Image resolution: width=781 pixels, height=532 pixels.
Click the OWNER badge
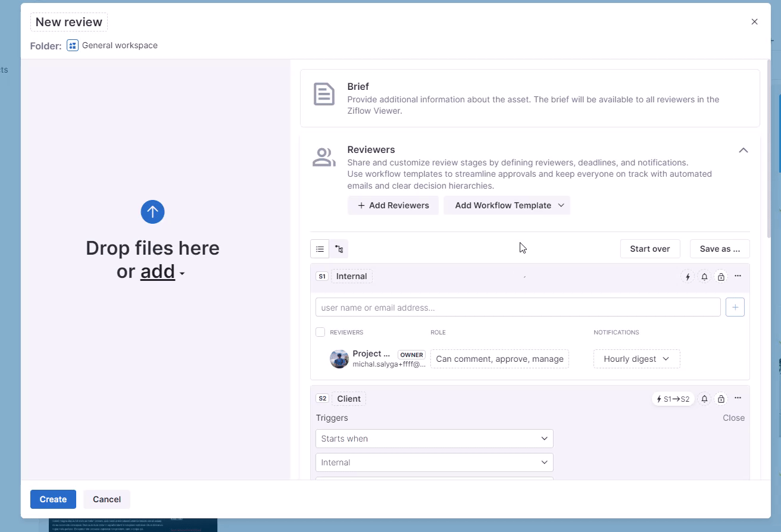[x=411, y=355]
